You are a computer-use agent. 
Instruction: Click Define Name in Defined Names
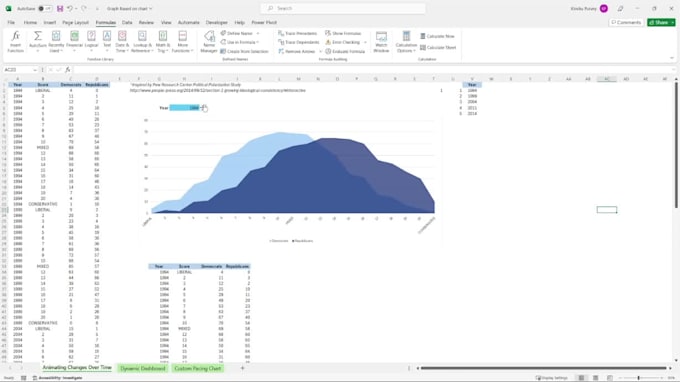pos(237,33)
